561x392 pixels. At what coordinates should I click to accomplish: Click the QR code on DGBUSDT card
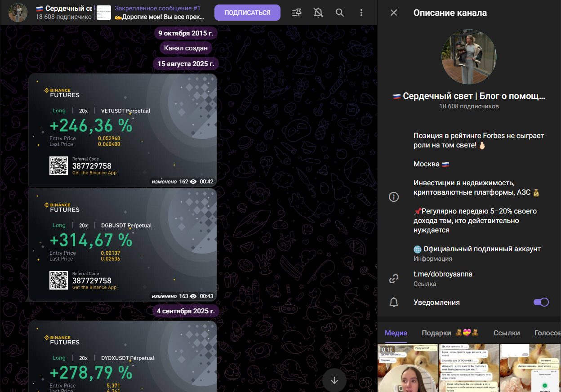tap(58, 280)
